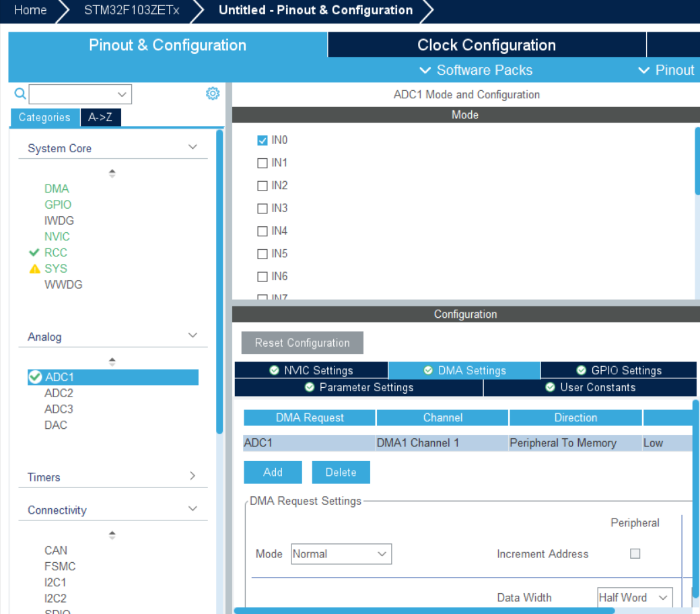Select WWDG in System Core list
The height and width of the screenshot is (614, 700).
tap(63, 285)
